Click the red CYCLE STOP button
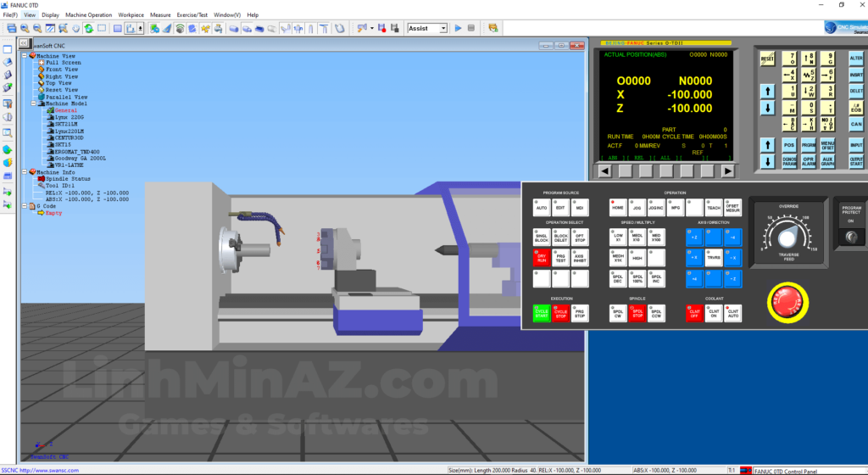868x475 pixels. point(560,313)
